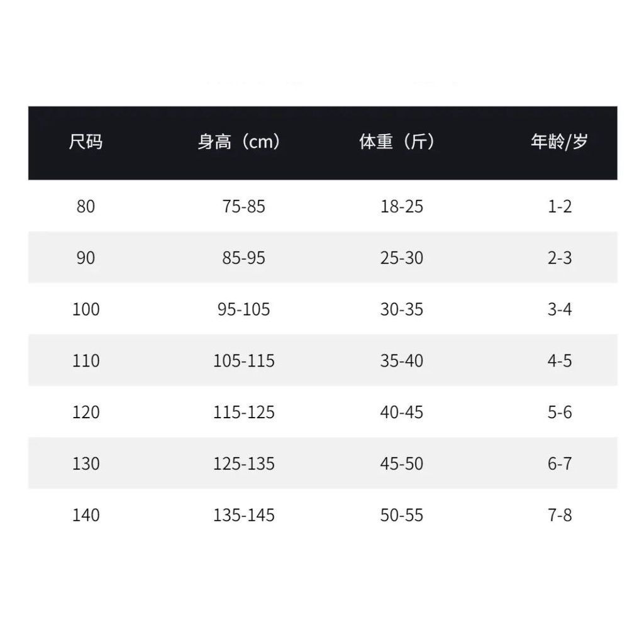
Task: Select size 110 in the size column
Action: click(86, 361)
